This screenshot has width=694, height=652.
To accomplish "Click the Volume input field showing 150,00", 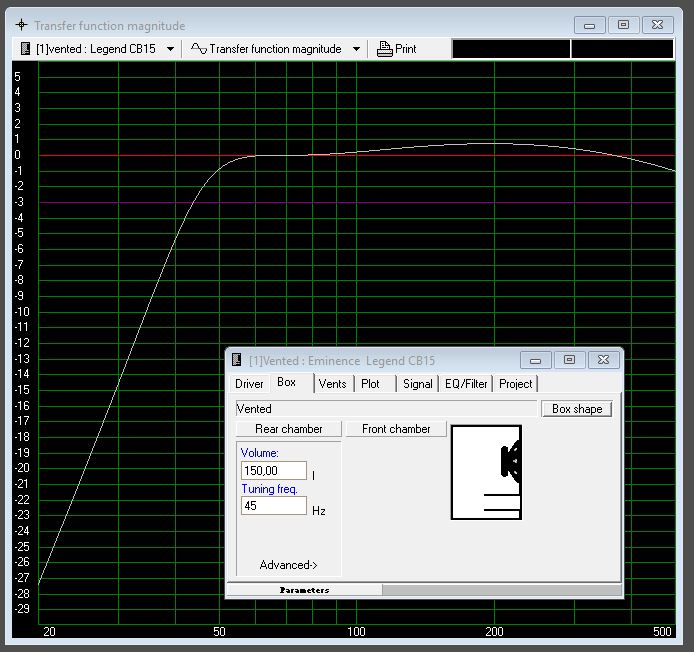I will 274,471.
